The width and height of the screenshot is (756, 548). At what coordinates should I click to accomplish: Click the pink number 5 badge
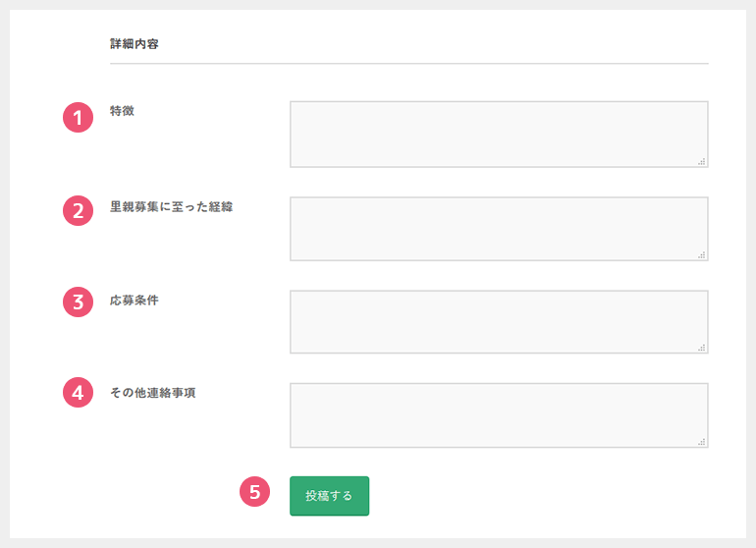tap(254, 492)
